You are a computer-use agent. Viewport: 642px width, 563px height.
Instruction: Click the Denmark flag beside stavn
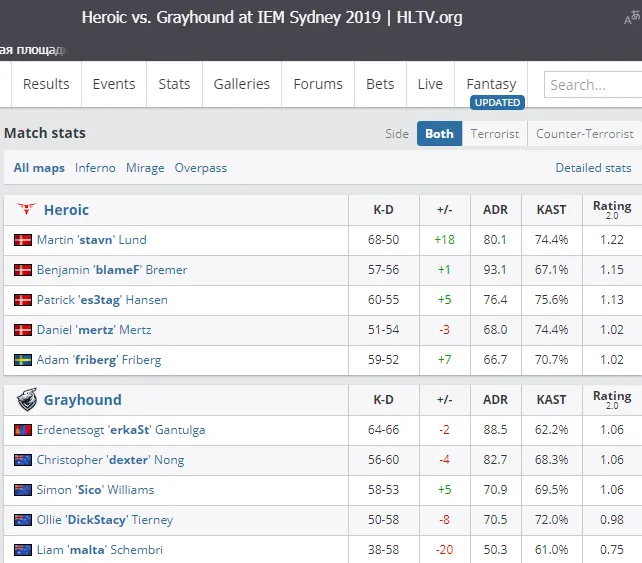point(23,240)
